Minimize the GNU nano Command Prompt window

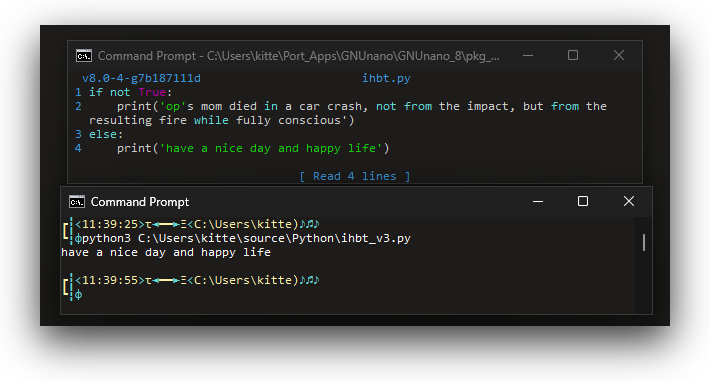point(528,56)
